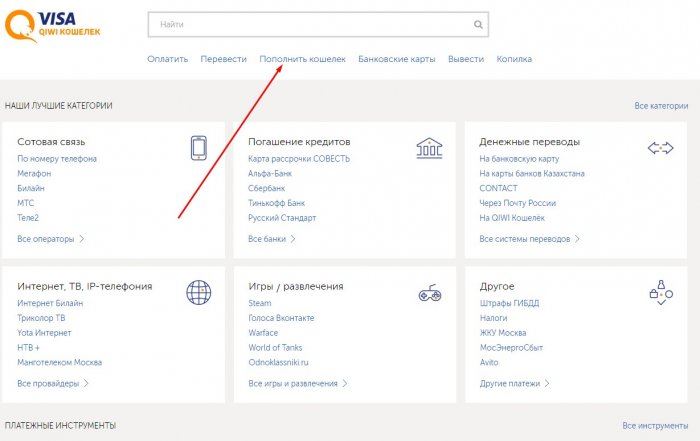Select Триколор ТВ provider
The image size is (700, 441).
(x=41, y=318)
